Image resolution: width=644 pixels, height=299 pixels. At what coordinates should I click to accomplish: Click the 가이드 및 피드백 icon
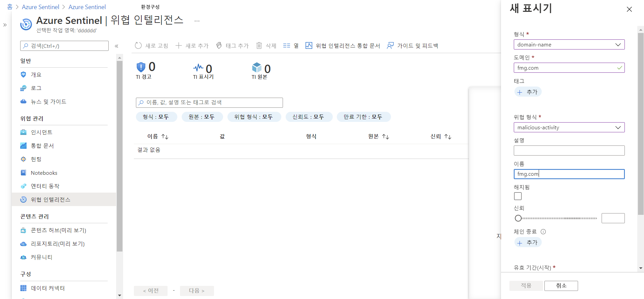(390, 45)
